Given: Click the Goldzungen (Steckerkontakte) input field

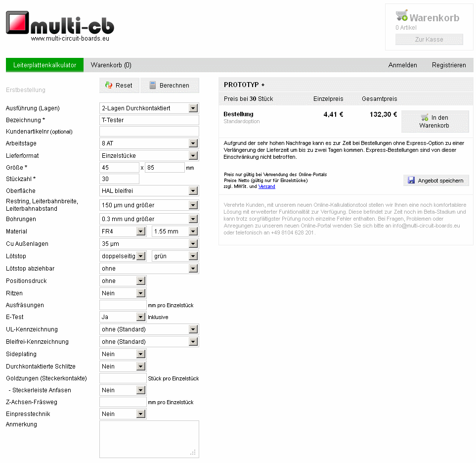Looking at the screenshot, I should coord(123,378).
